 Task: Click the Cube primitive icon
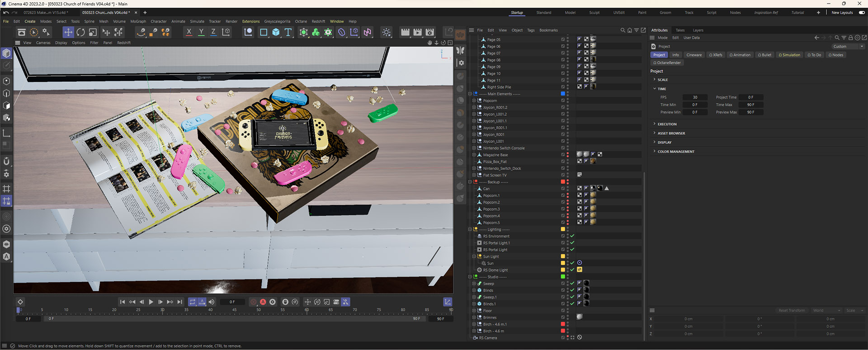point(276,32)
